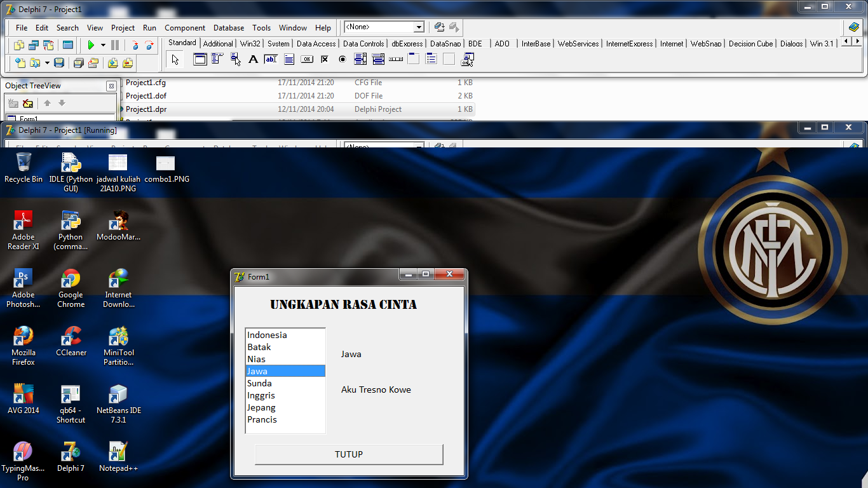Click the Save (floppy disk) icon
868x488 pixels.
click(59, 63)
